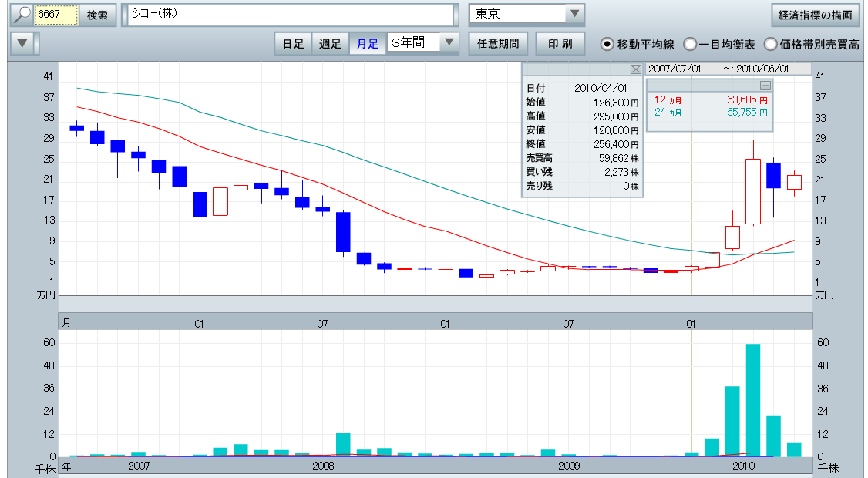Click the stock code field showing 6667
This screenshot has height=478, width=868.
56,15
